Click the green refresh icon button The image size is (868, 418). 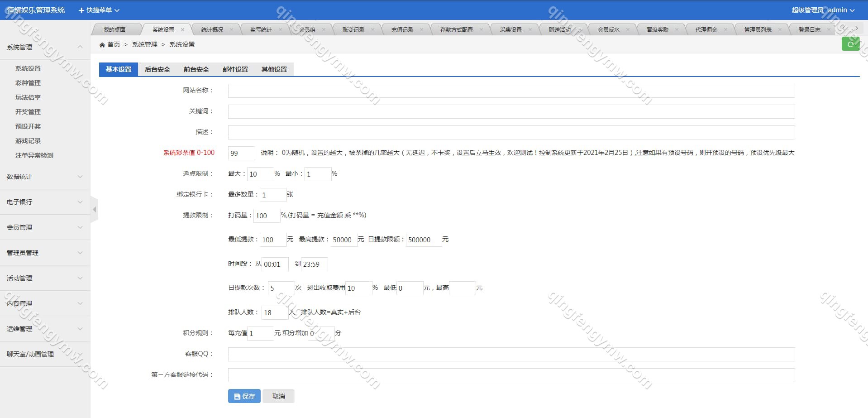pos(850,44)
